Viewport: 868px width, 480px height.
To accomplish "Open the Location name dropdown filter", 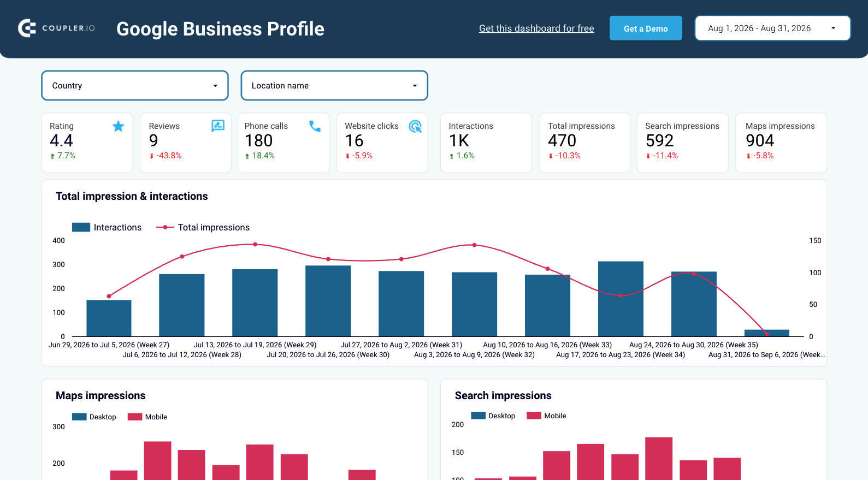I will pyautogui.click(x=334, y=86).
